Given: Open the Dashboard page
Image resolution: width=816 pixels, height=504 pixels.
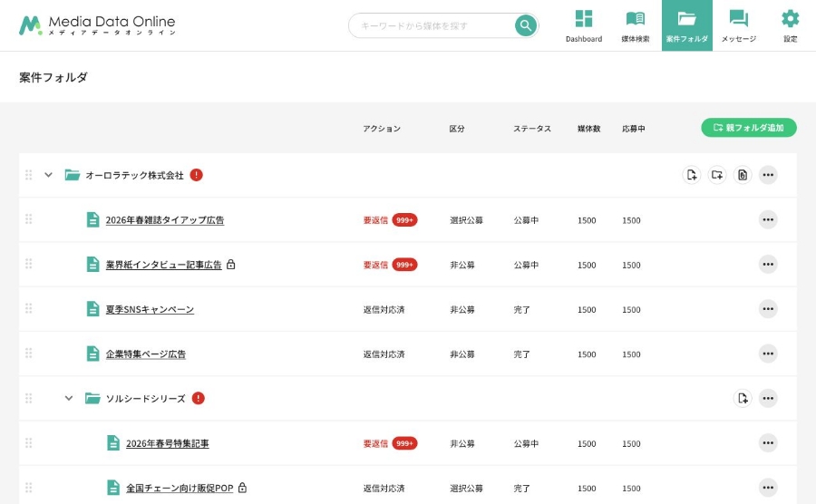Looking at the screenshot, I should pyautogui.click(x=584, y=25).
